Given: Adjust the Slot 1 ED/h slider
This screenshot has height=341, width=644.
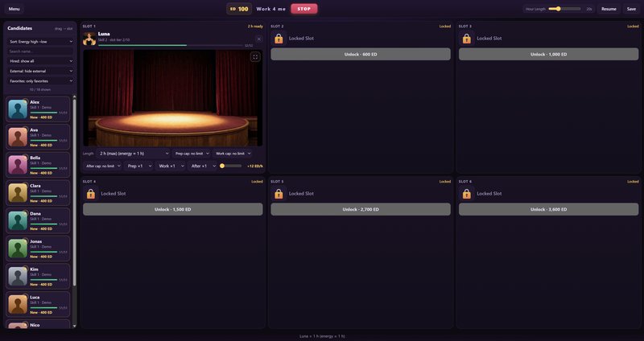Looking at the screenshot, I should point(230,166).
